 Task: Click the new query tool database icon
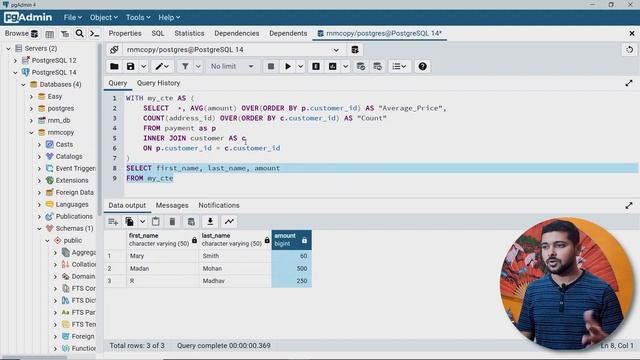click(355, 50)
